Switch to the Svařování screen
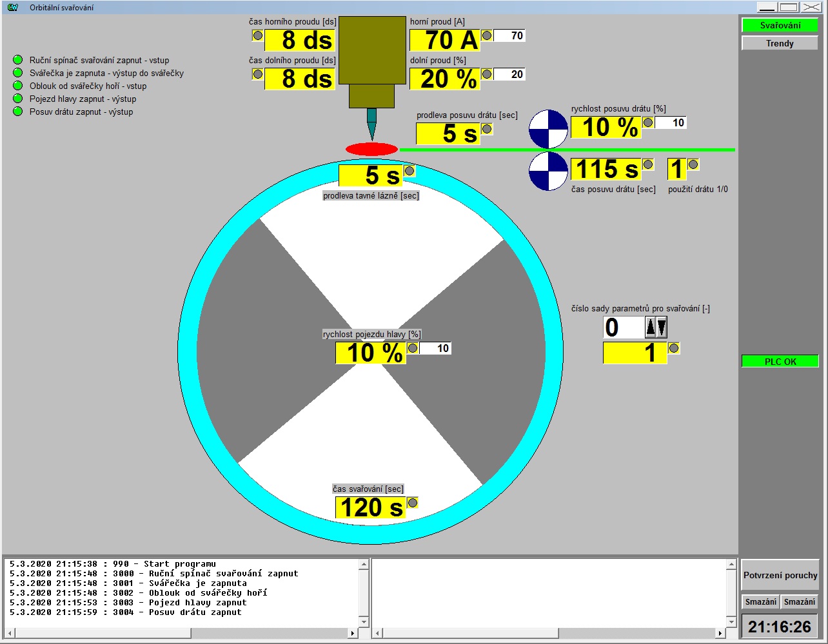Viewport: 828px width, 644px height. click(780, 26)
